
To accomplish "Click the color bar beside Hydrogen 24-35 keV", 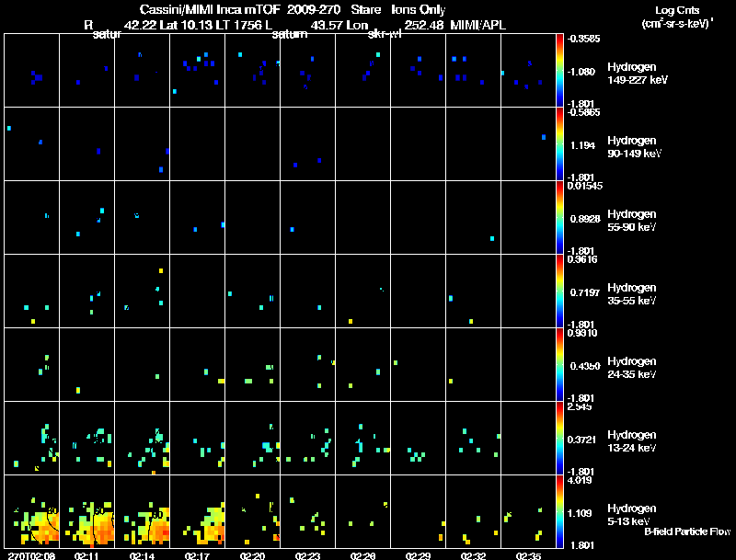I will pos(559,364).
